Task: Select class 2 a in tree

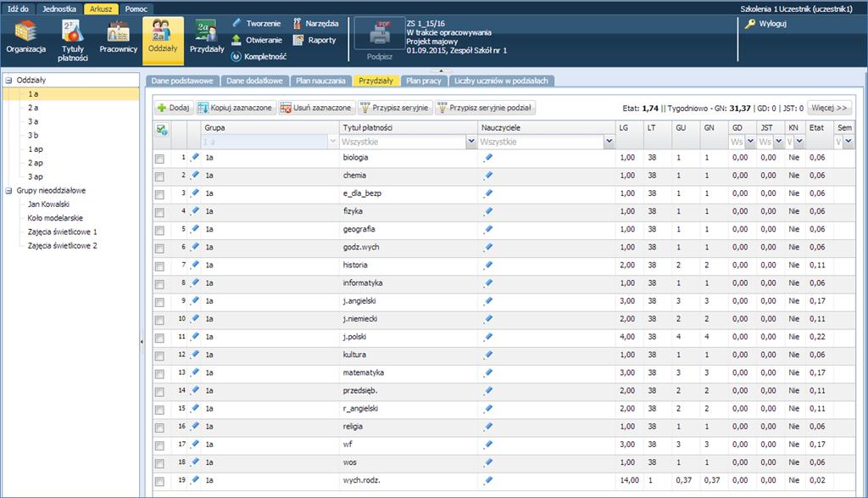Action: [x=33, y=108]
